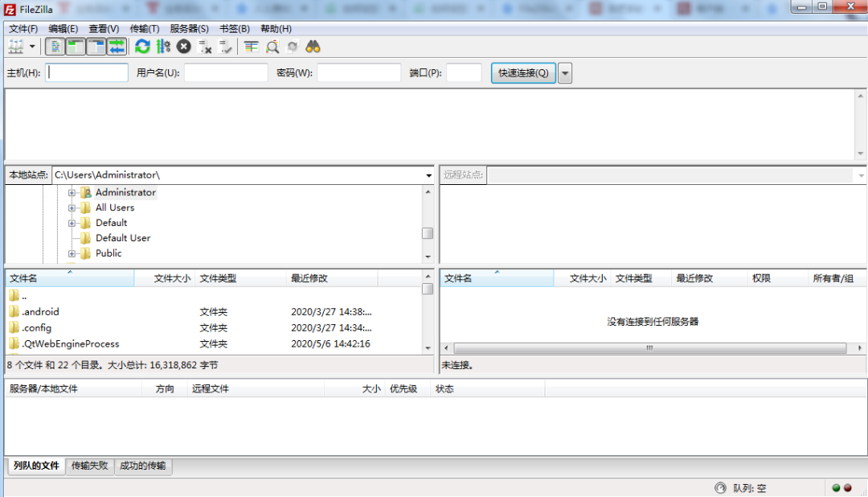868x497 pixels.
Task: Click 方向 column header in transfer queue
Action: pos(165,389)
